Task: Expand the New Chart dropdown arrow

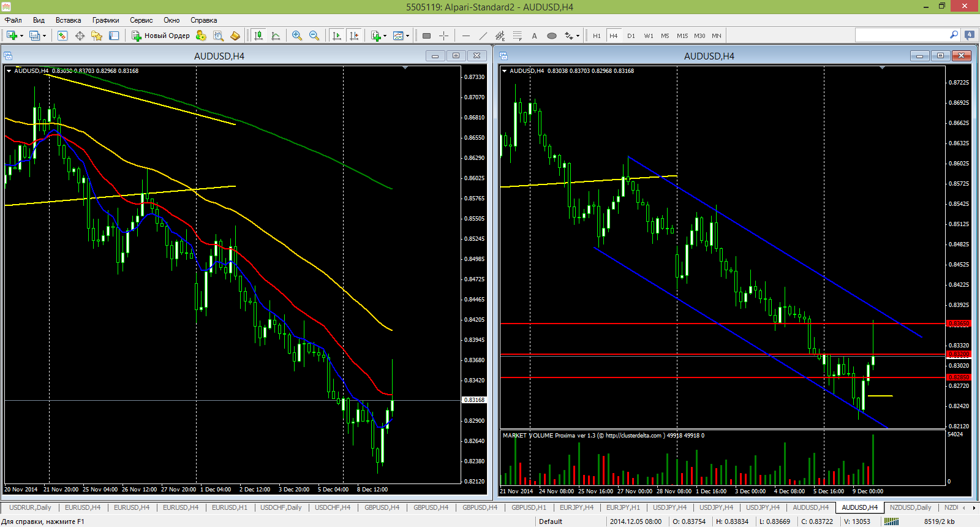Action: (x=21, y=36)
